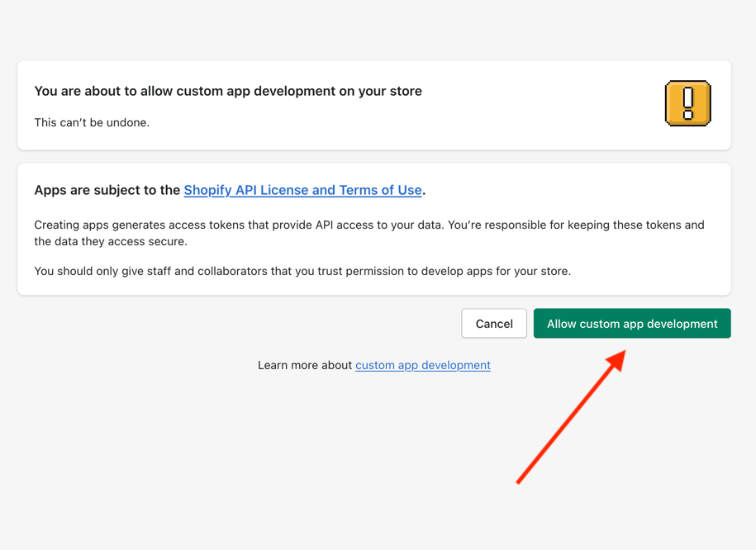Select the heading 'You are about to allow custom app development'
The image size is (756, 550).
click(228, 91)
